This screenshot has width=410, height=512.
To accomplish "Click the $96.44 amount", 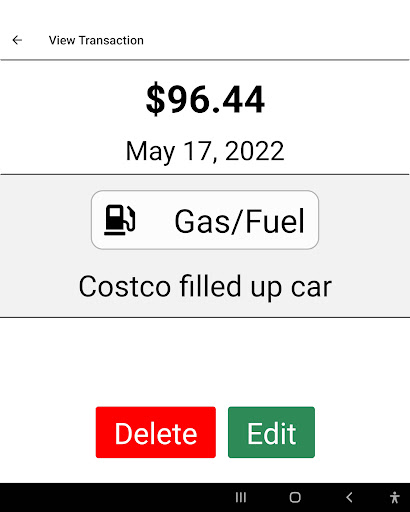I will 205,100.
